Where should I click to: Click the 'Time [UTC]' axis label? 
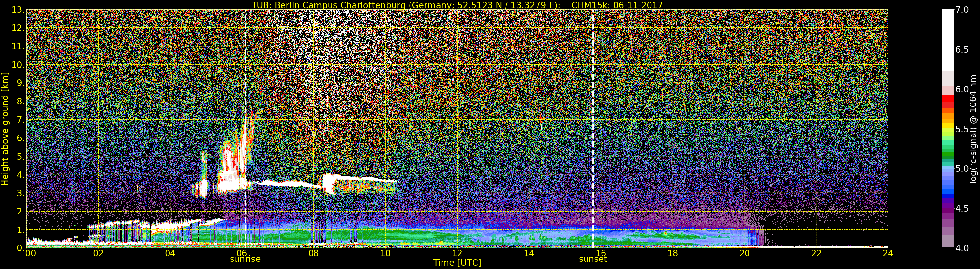[457, 263]
